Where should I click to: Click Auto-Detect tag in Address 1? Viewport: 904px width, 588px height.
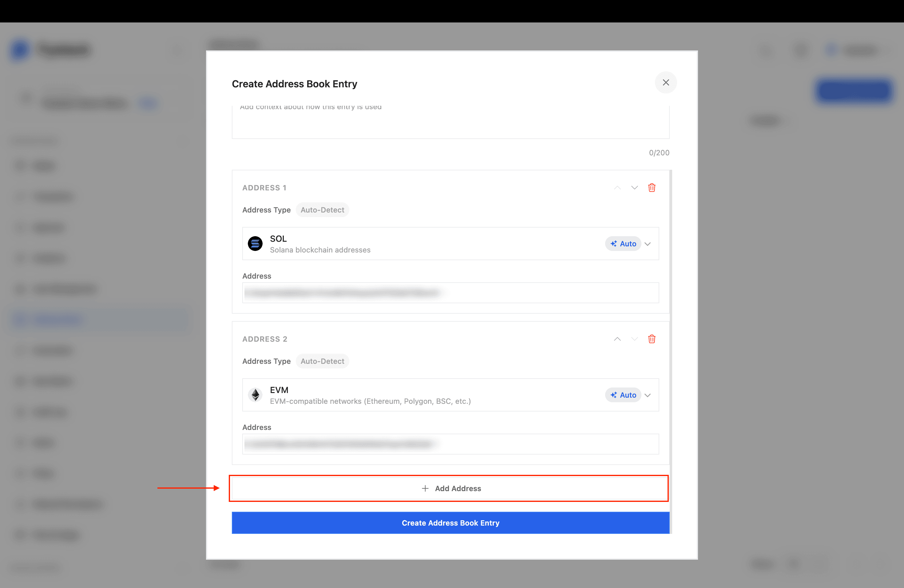click(322, 210)
